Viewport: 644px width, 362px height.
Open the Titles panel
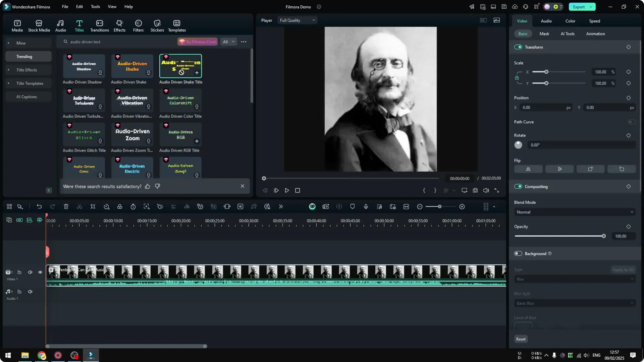click(x=79, y=25)
